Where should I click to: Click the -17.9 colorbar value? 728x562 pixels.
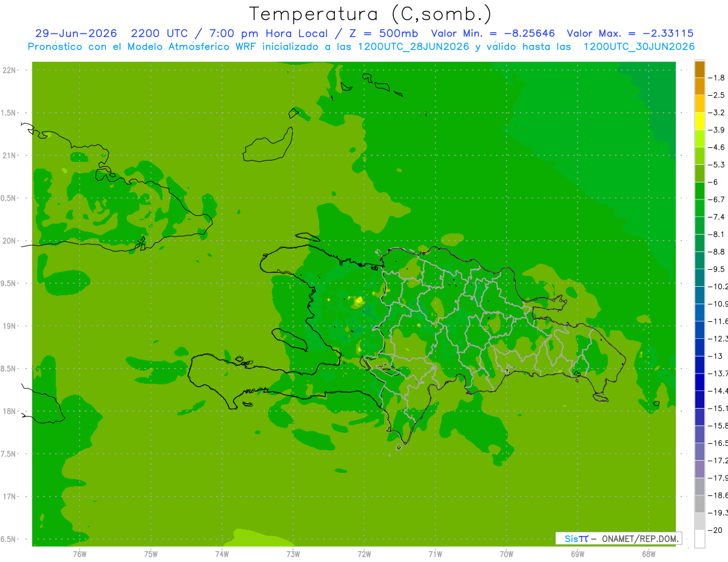pyautogui.click(x=718, y=478)
